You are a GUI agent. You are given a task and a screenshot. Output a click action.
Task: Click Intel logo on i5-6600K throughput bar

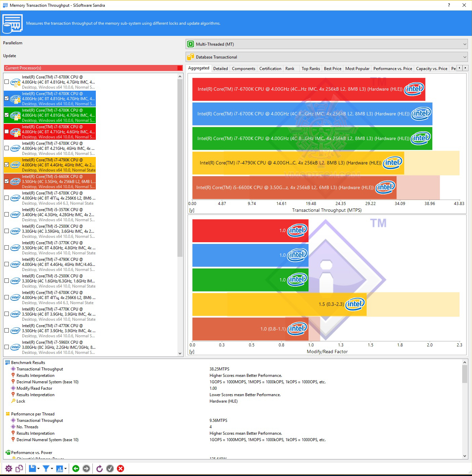pyautogui.click(x=385, y=187)
